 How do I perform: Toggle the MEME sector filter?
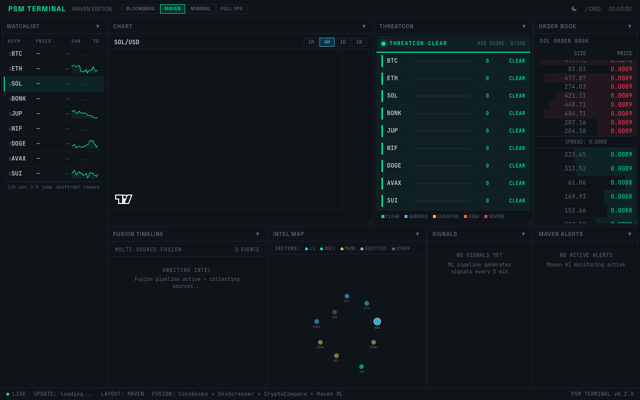(348, 249)
